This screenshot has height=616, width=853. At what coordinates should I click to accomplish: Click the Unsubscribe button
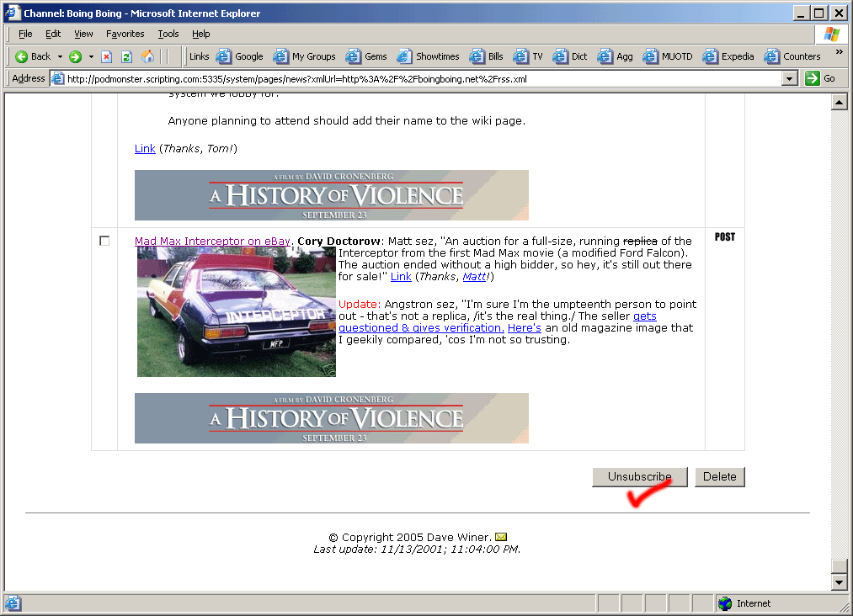click(639, 476)
